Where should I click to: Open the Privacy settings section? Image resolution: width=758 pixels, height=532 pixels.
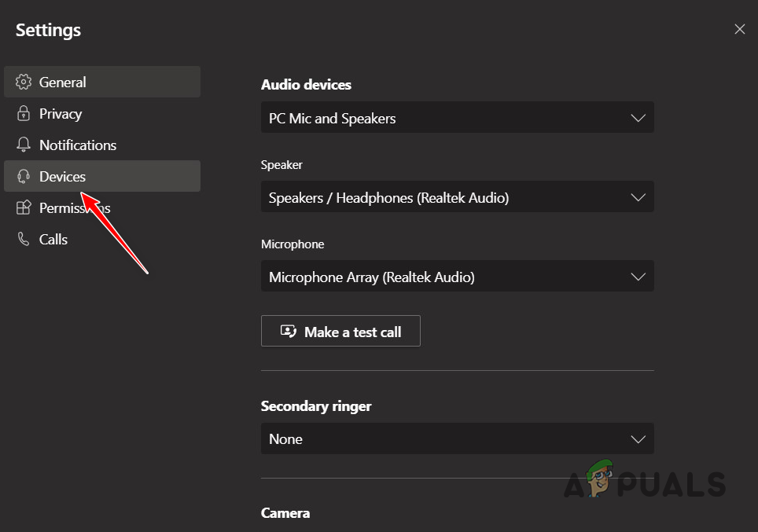(x=60, y=113)
